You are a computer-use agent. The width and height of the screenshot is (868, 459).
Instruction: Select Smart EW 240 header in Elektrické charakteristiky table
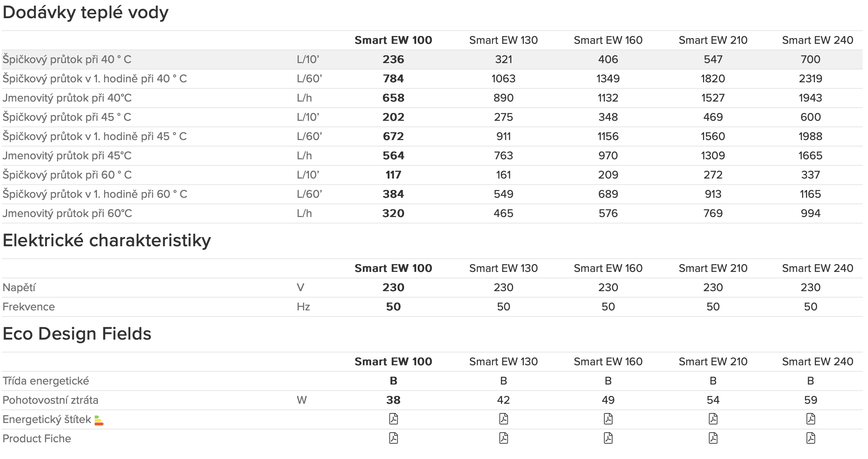817,268
